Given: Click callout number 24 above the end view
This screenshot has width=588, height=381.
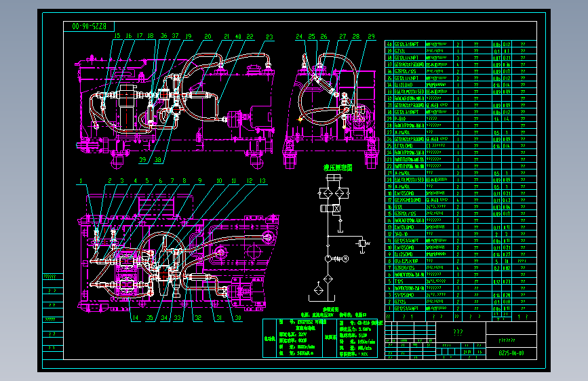Looking at the screenshot, I should coord(299,37).
